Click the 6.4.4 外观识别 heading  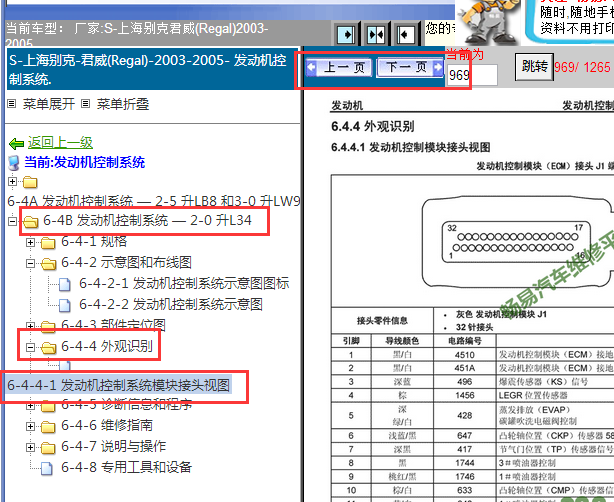373,126
